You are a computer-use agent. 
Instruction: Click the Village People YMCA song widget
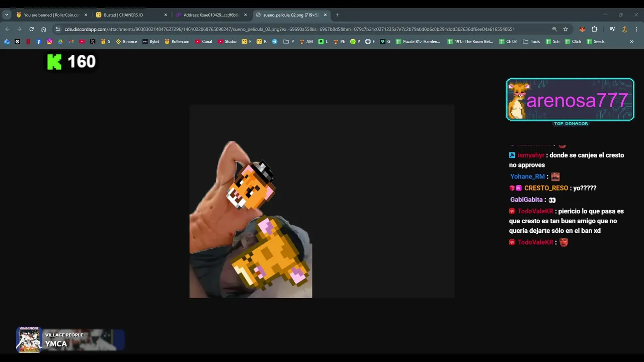click(x=70, y=340)
